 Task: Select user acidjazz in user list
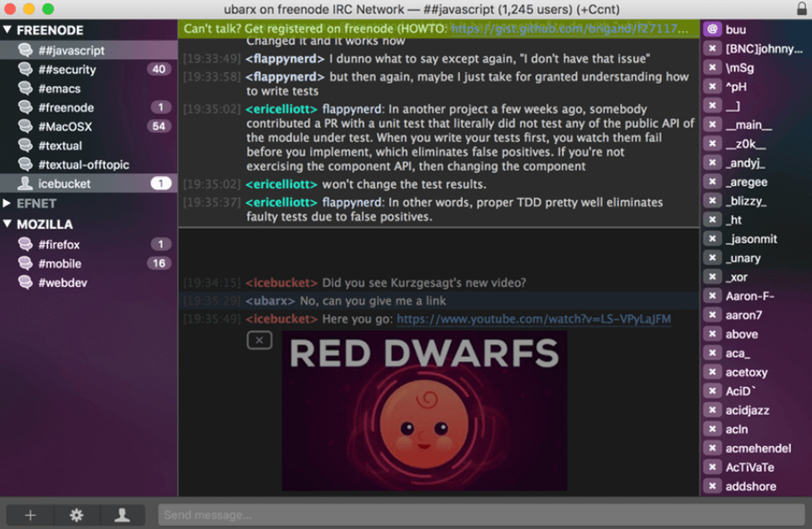(x=756, y=410)
